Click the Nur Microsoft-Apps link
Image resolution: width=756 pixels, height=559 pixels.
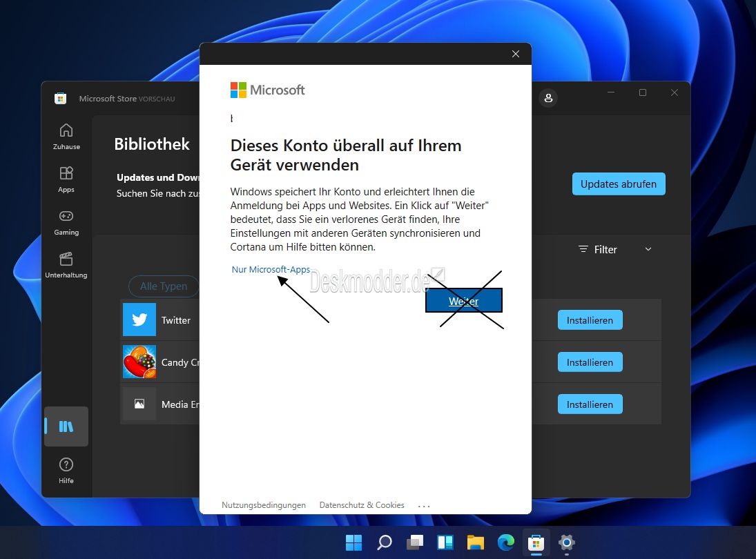point(271,269)
